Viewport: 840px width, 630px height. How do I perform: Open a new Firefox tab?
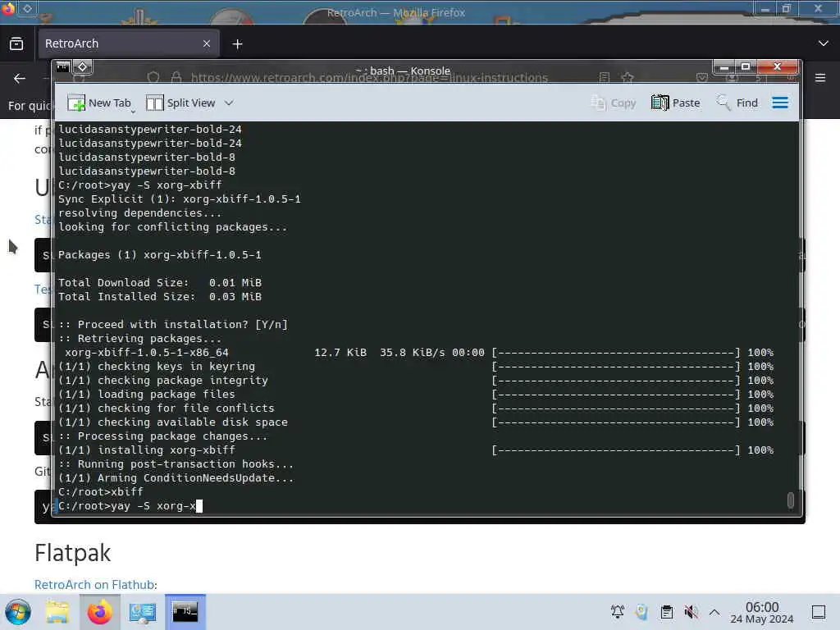(237, 44)
